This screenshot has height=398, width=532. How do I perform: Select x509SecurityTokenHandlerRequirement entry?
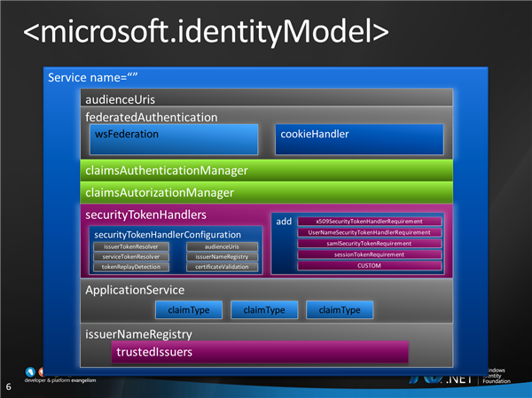pyautogui.click(x=370, y=222)
